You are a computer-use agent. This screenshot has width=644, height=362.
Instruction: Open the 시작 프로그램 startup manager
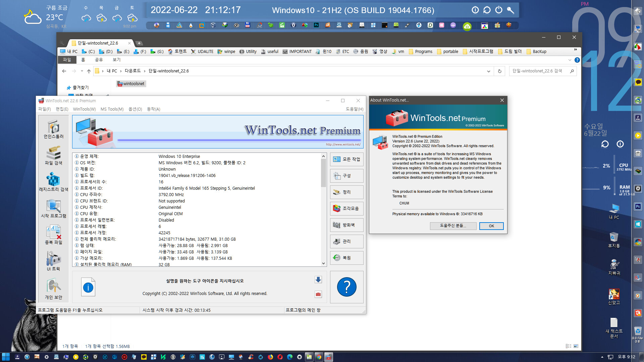tap(53, 208)
